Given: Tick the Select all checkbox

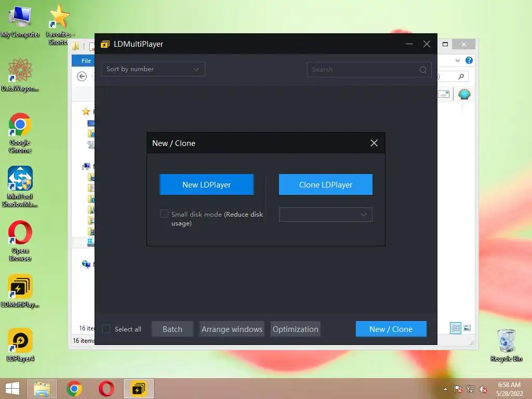Looking at the screenshot, I should coord(107,329).
